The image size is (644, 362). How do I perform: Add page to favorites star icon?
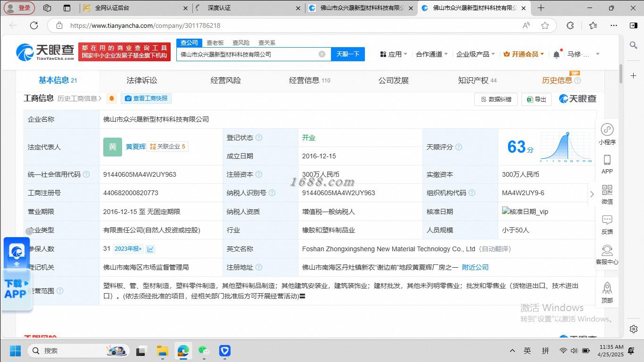point(545,25)
